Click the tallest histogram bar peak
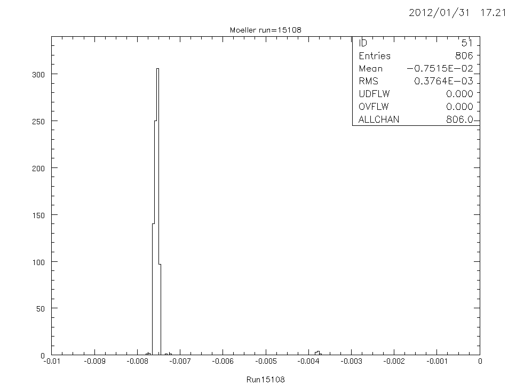The image size is (532, 392). [157, 69]
